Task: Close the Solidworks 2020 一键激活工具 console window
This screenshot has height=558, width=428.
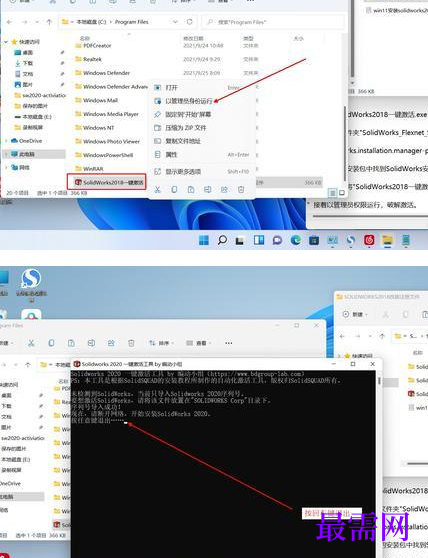Action: [372, 364]
